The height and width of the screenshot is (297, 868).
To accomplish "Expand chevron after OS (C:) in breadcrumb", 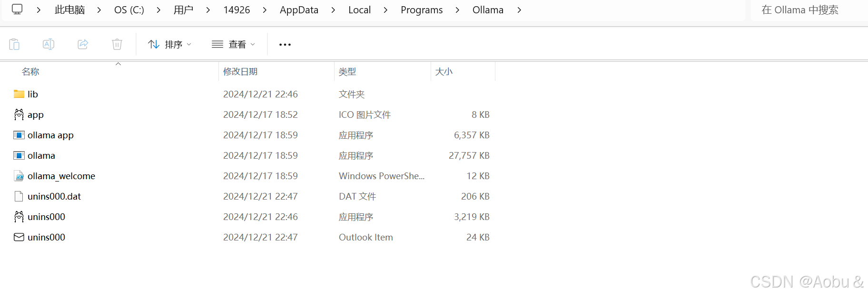I will (x=158, y=10).
